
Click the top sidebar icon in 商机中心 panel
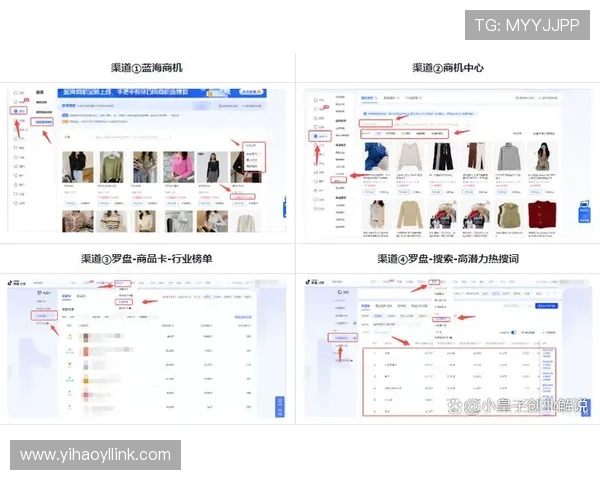pyautogui.click(x=319, y=100)
